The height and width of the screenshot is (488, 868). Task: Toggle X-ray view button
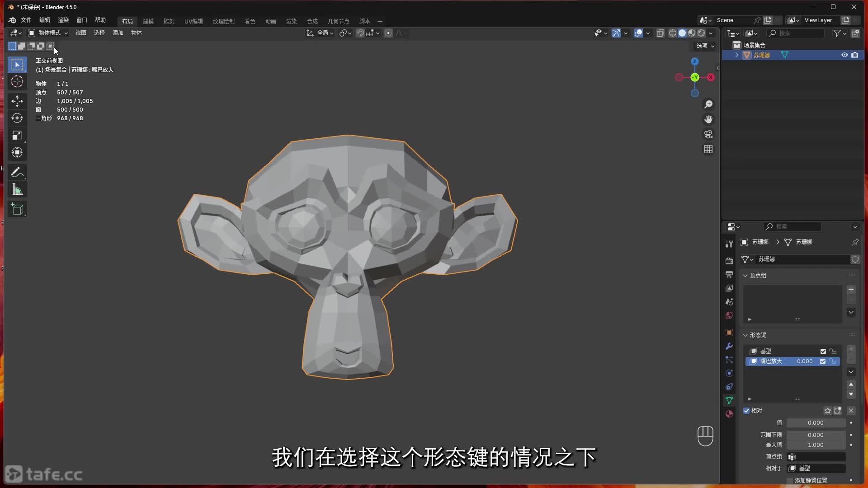point(660,33)
